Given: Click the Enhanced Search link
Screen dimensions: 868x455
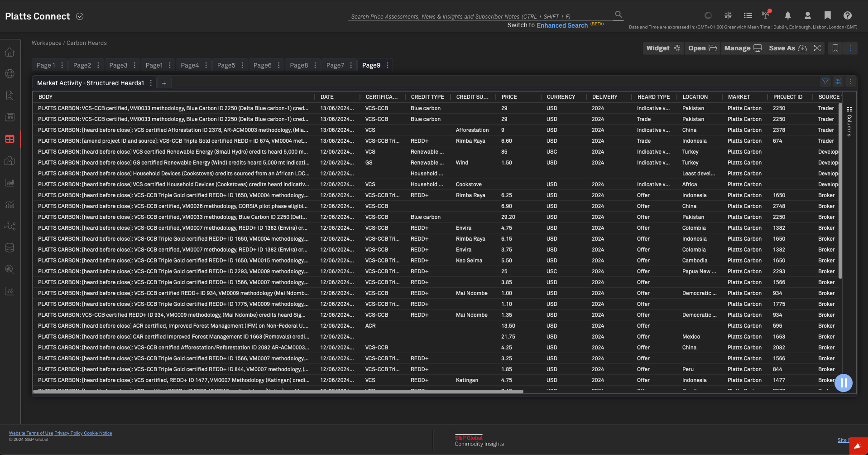Looking at the screenshot, I should pos(562,25).
